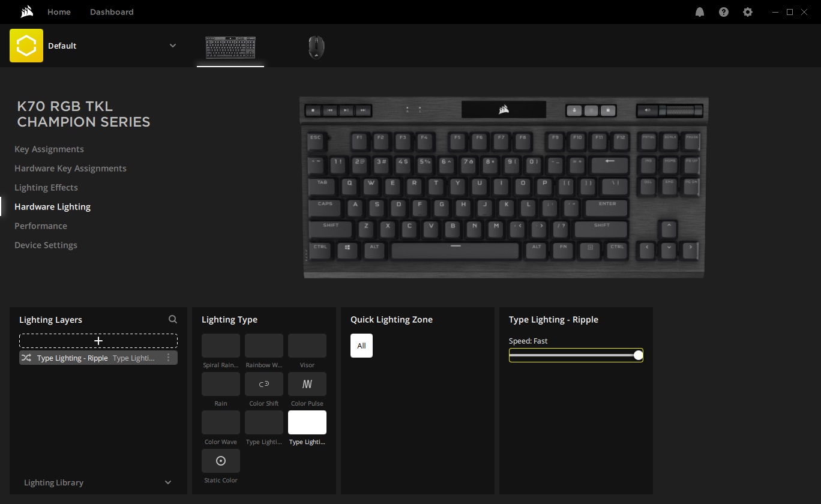Select the menu key beside FN
The image size is (821, 504).
coord(590,250)
